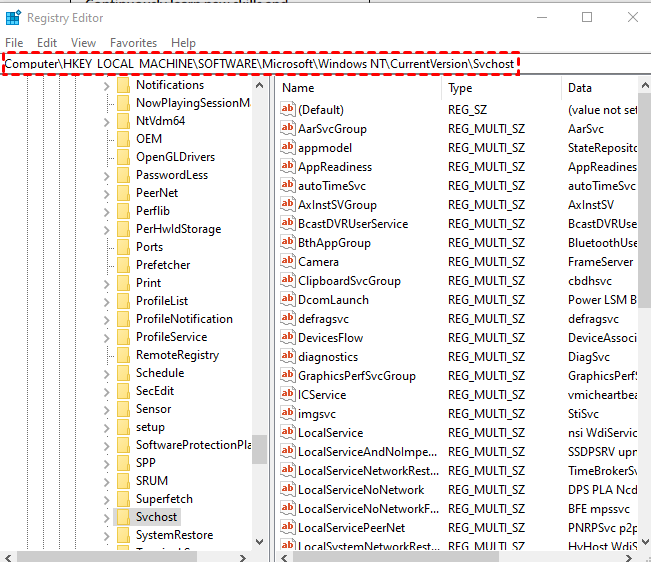Expand the Superfetch key

click(x=107, y=500)
